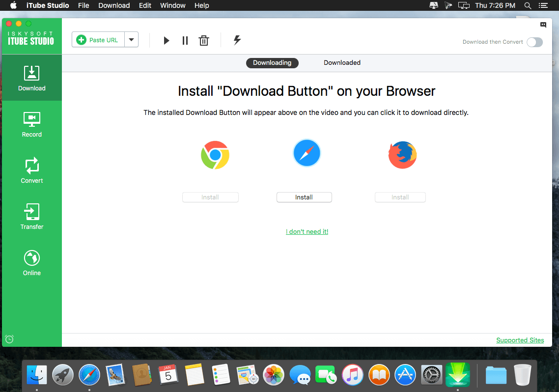Open Calendar from the Dock
Screen dimensions: 559x392
(168, 375)
